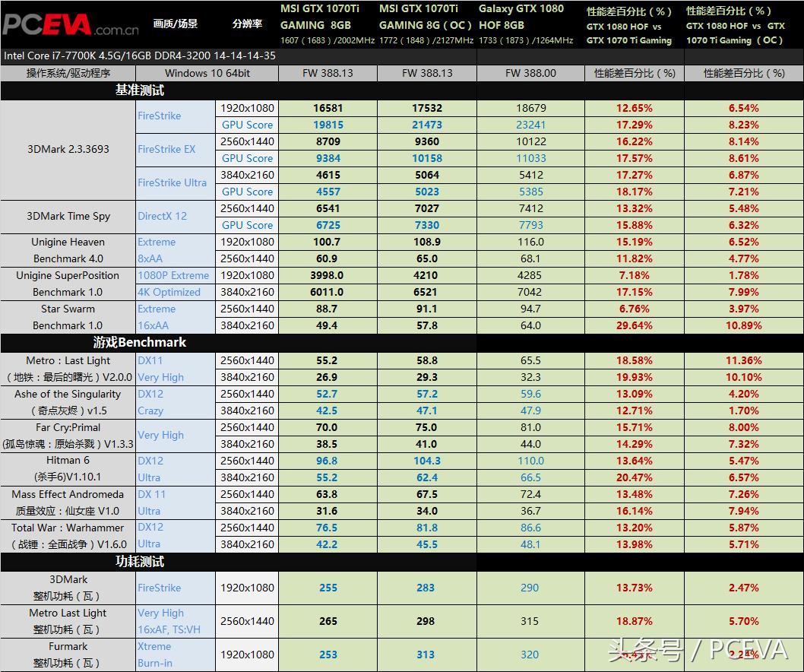Select the Furmark power value 253
Screen dimensions: 804x672
(328, 655)
